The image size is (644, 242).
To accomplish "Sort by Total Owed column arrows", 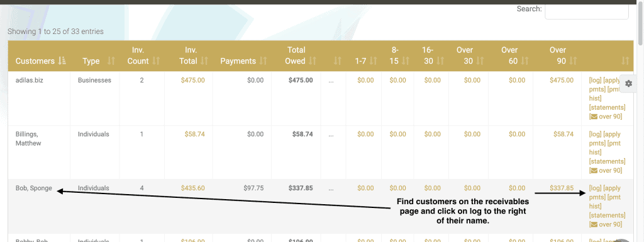I will tap(313, 61).
